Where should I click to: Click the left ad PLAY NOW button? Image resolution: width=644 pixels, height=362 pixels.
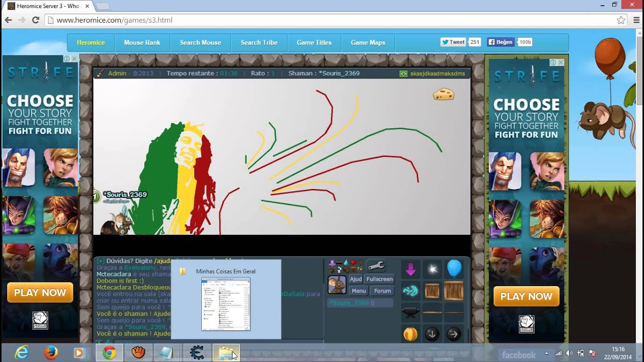(x=40, y=293)
